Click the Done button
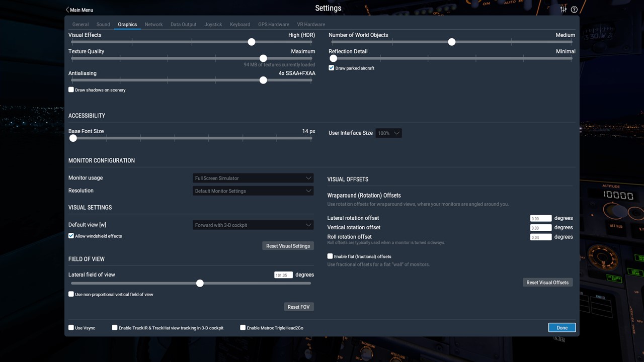644x362 pixels. (x=562, y=328)
